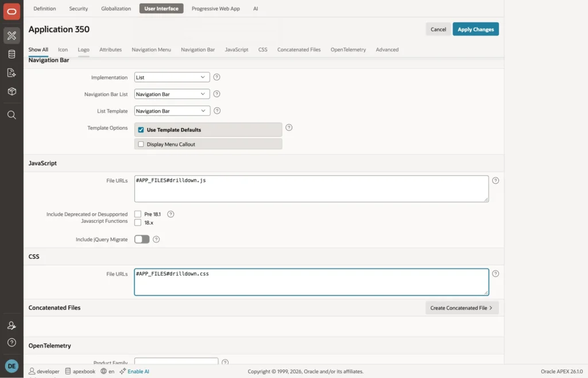Show help for List Template
Screen dimensions: 588x378
[217, 111]
